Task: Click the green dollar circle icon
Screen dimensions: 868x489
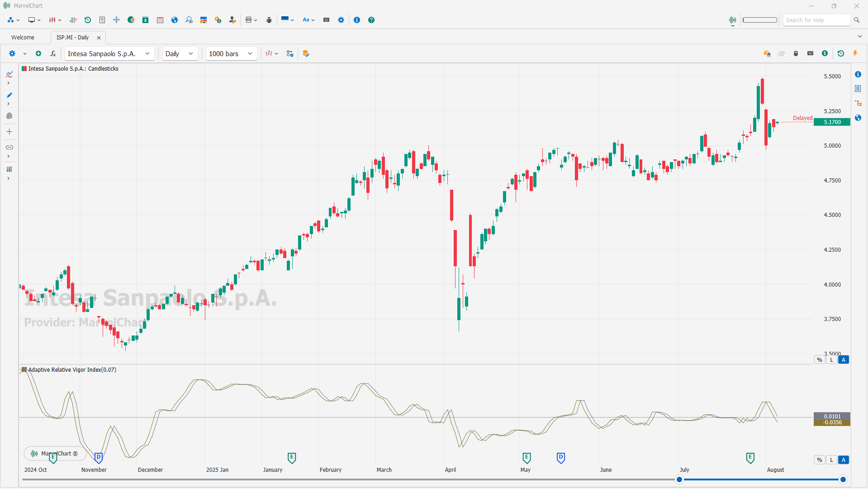Action: tap(825, 53)
